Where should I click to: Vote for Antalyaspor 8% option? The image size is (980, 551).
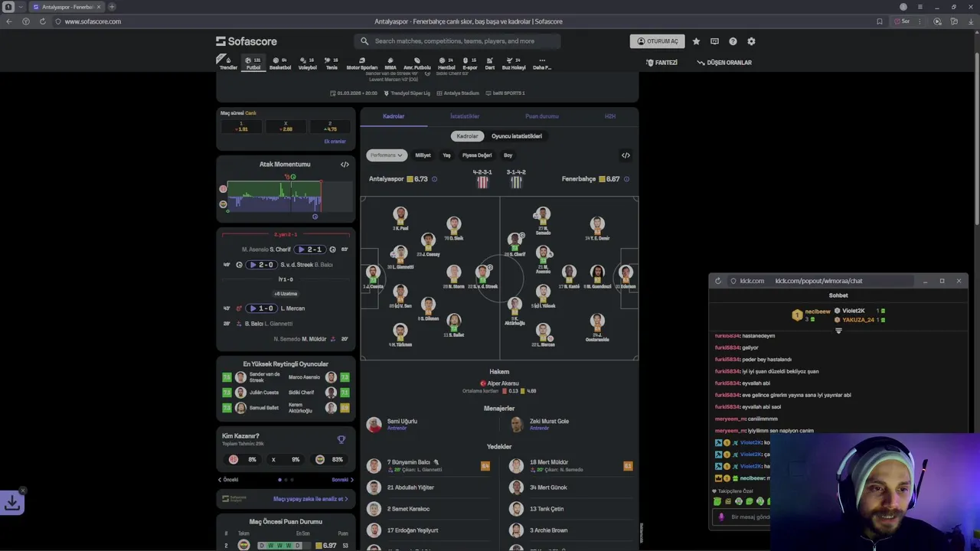(243, 459)
